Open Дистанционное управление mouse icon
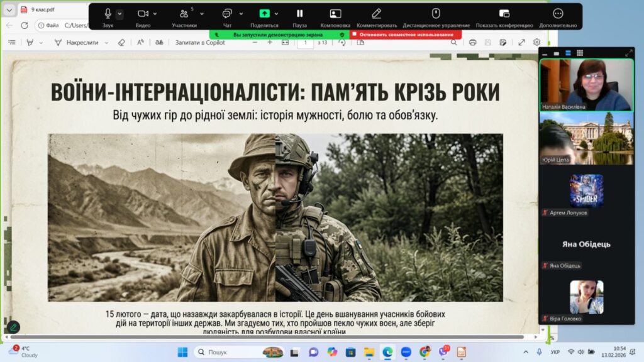This screenshot has height=362, width=644. (436, 14)
